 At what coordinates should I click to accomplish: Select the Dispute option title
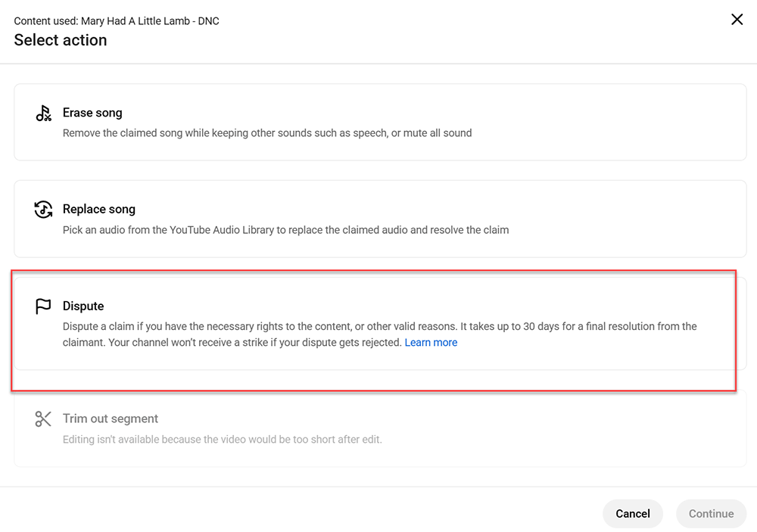tap(83, 306)
